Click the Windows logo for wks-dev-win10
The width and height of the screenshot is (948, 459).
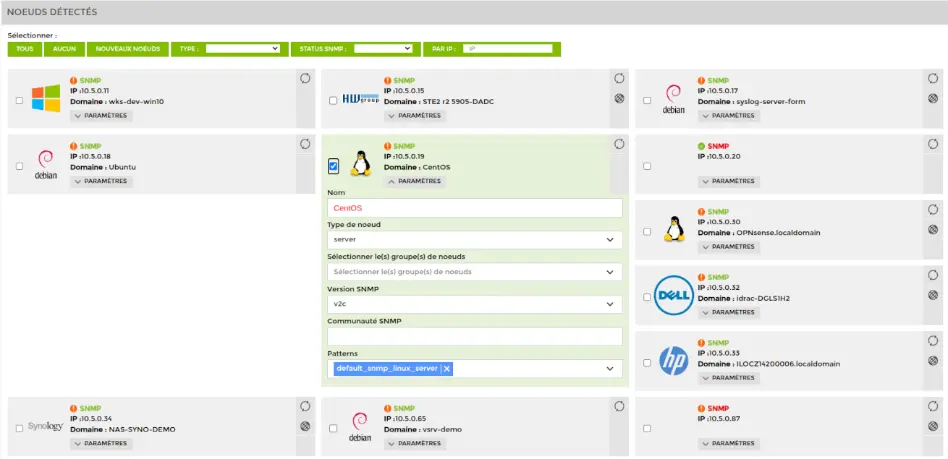pyautogui.click(x=45, y=99)
